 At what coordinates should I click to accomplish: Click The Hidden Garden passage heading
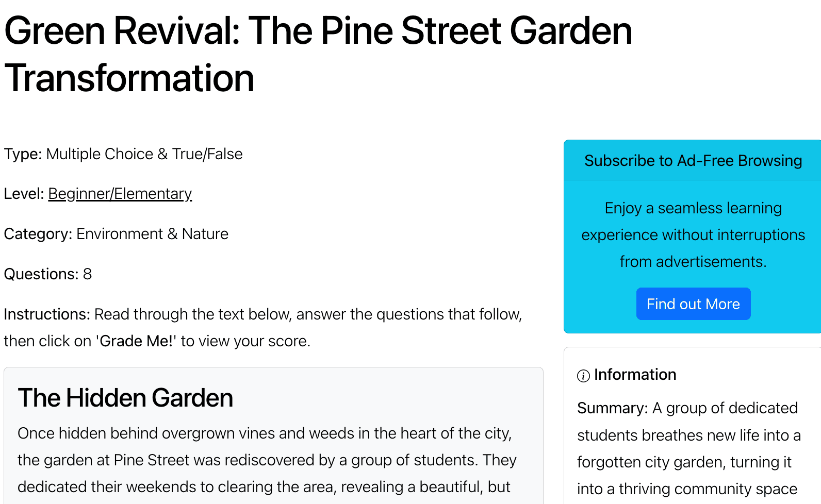(125, 398)
